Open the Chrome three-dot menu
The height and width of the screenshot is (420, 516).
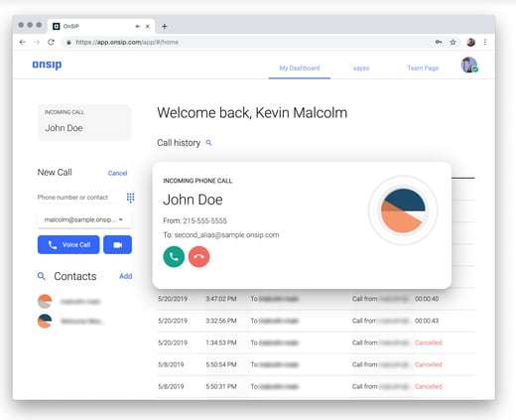[485, 42]
